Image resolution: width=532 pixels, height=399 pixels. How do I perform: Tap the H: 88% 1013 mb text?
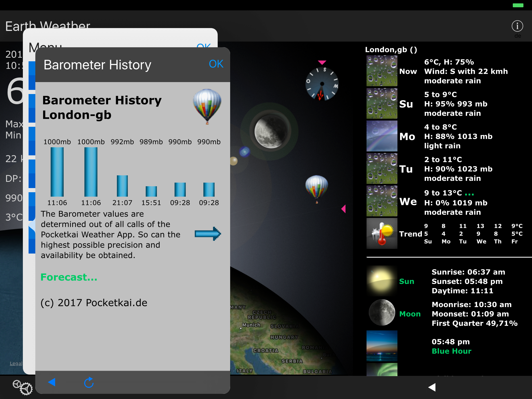click(x=458, y=136)
